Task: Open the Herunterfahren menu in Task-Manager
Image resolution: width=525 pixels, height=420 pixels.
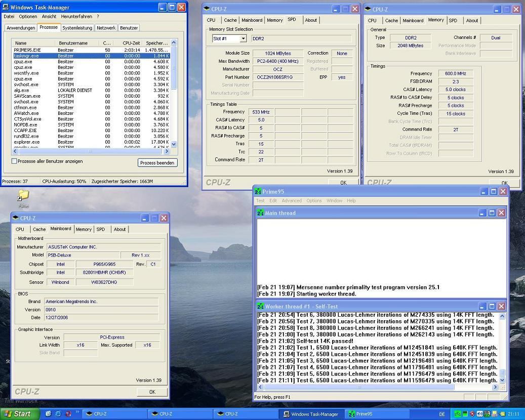Action: [x=75, y=16]
